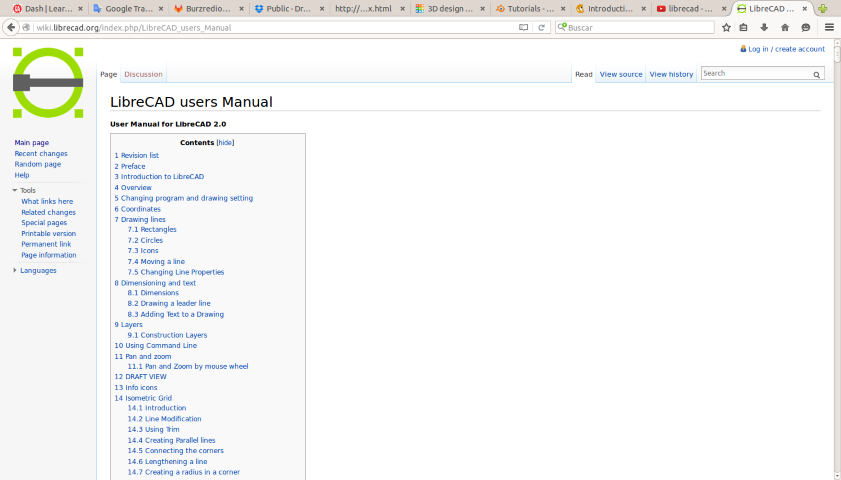This screenshot has height=480, width=841.
Task: Switch to the Burzredio... tab
Action: 209,9
